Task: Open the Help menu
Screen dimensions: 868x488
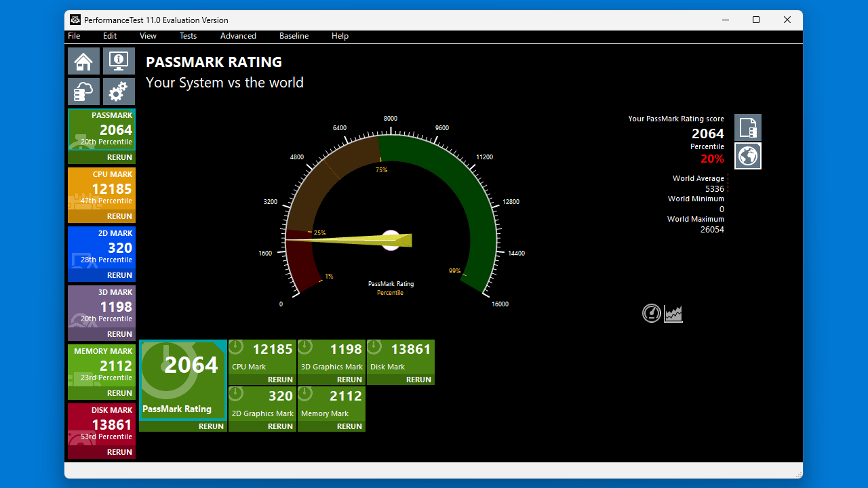Action: pos(340,36)
